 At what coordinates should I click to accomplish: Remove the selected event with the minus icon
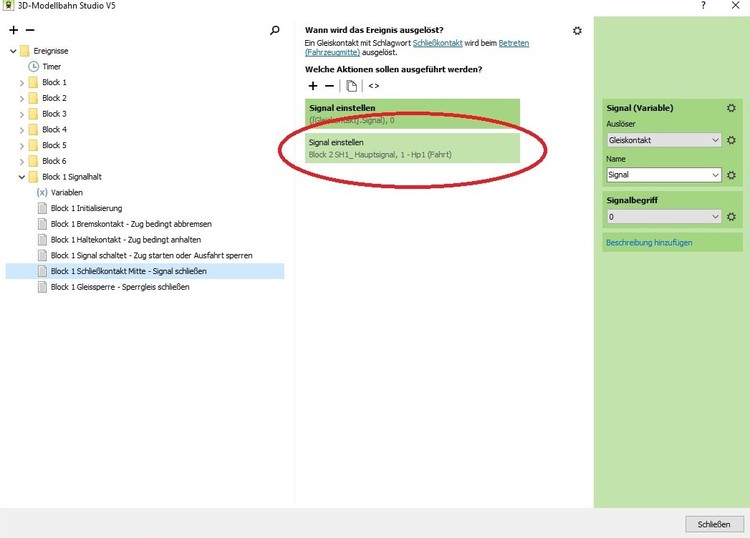pyautogui.click(x=30, y=30)
